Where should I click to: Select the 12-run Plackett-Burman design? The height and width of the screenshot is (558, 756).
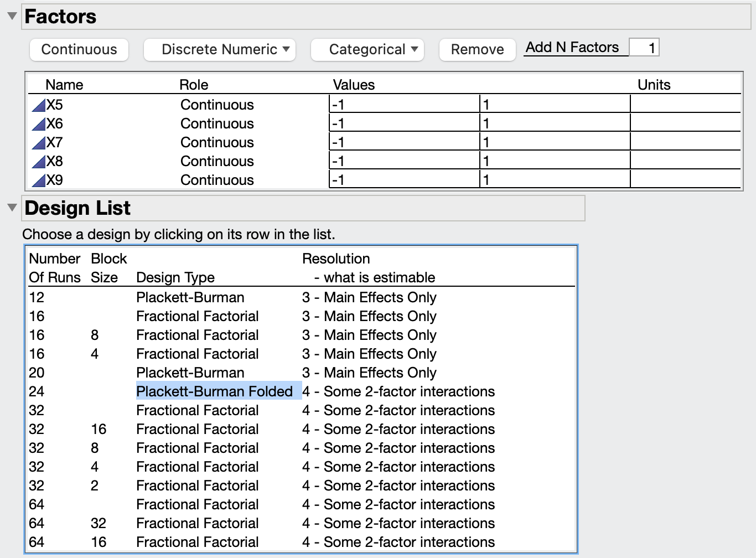pyautogui.click(x=190, y=297)
